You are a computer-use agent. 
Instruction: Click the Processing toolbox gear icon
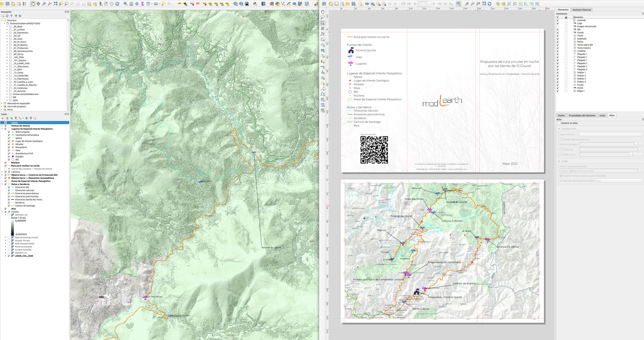point(137,4)
